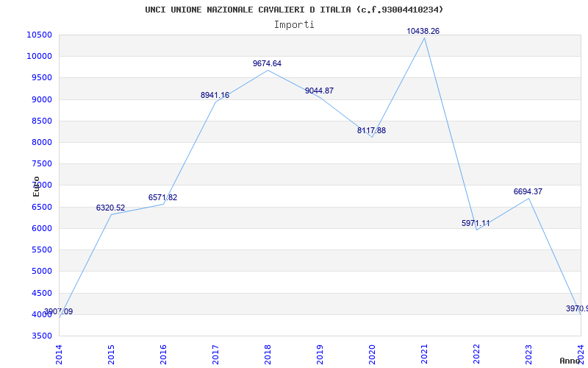Click the 5000 y-axis tick label
The height and width of the screenshot is (368, 588).
tap(41, 271)
